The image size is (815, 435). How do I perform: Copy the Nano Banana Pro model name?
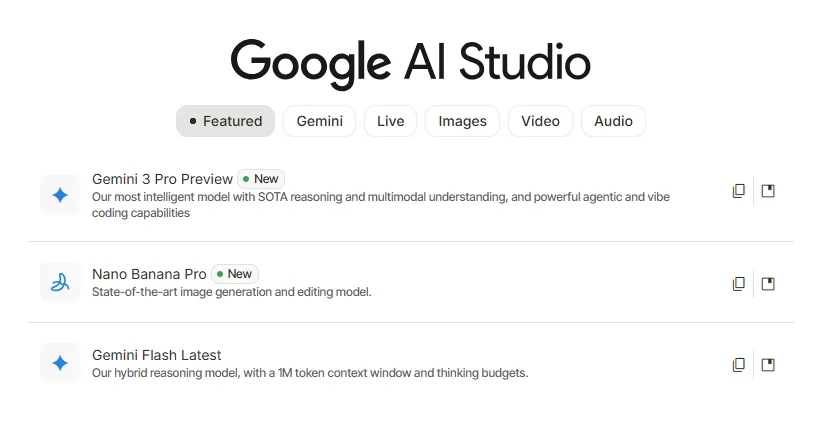[x=739, y=284]
